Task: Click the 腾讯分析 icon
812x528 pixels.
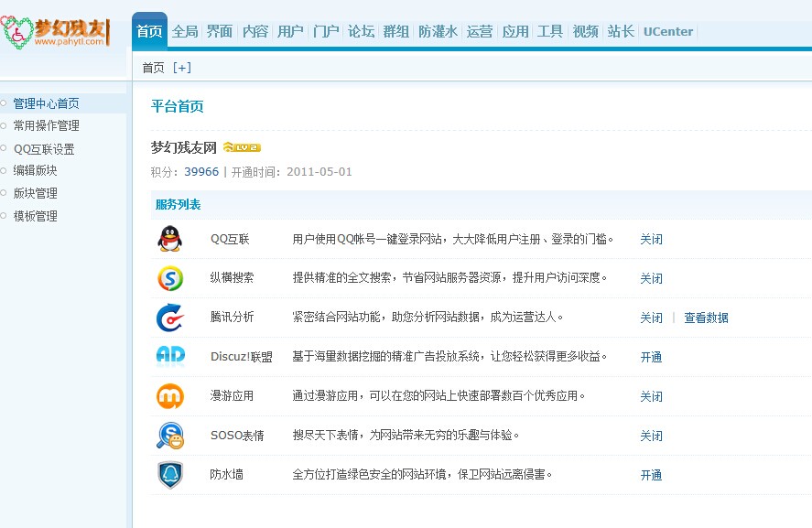Action: pyautogui.click(x=169, y=318)
